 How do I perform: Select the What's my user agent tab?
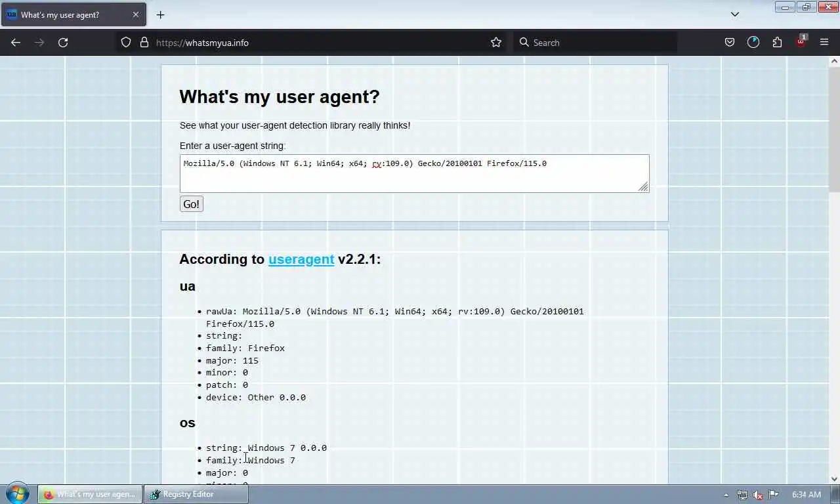click(x=73, y=14)
